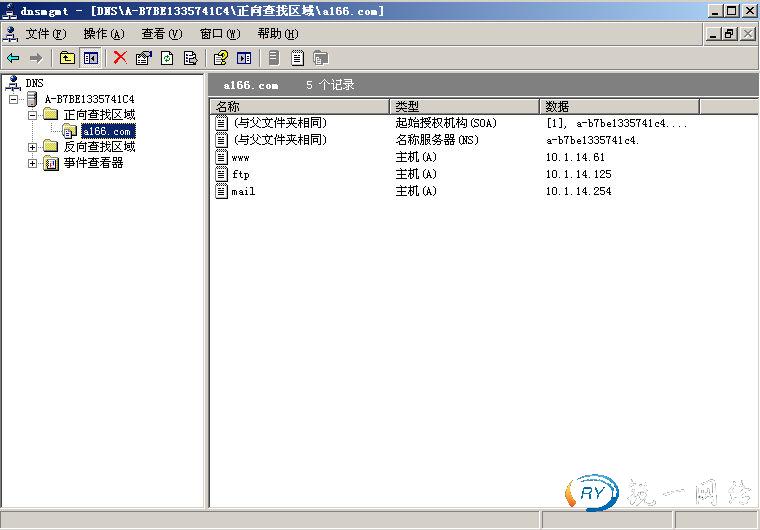Select the (与父文件夹相同) name in the SOA row
Screen dimensions: 760x530
coord(280,123)
